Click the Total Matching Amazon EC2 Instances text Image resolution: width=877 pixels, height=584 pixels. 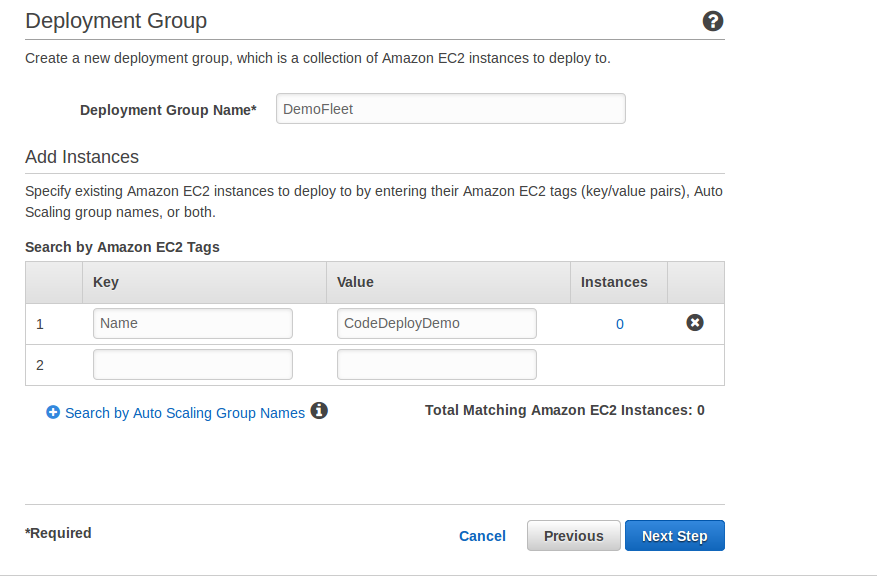(565, 410)
